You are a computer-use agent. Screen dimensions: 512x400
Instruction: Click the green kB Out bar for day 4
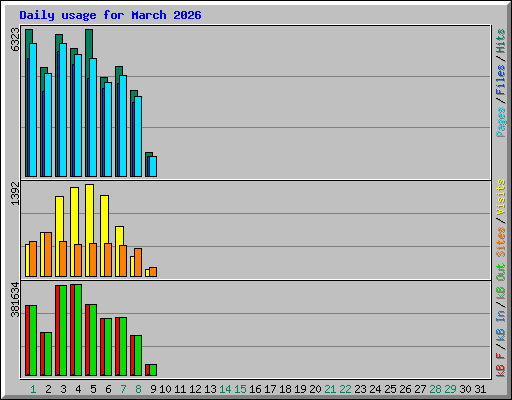pos(78,330)
